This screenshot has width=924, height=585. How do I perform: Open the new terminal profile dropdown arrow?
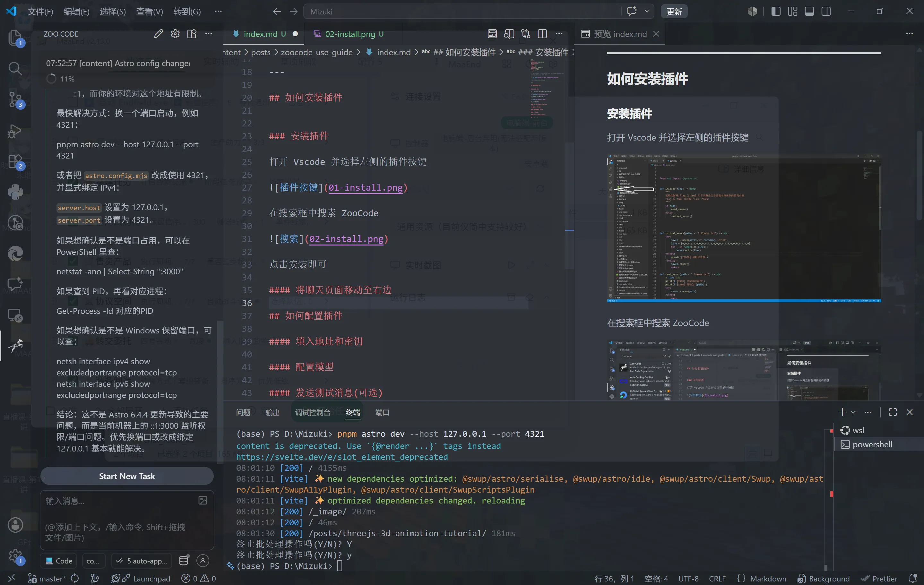[853, 412]
